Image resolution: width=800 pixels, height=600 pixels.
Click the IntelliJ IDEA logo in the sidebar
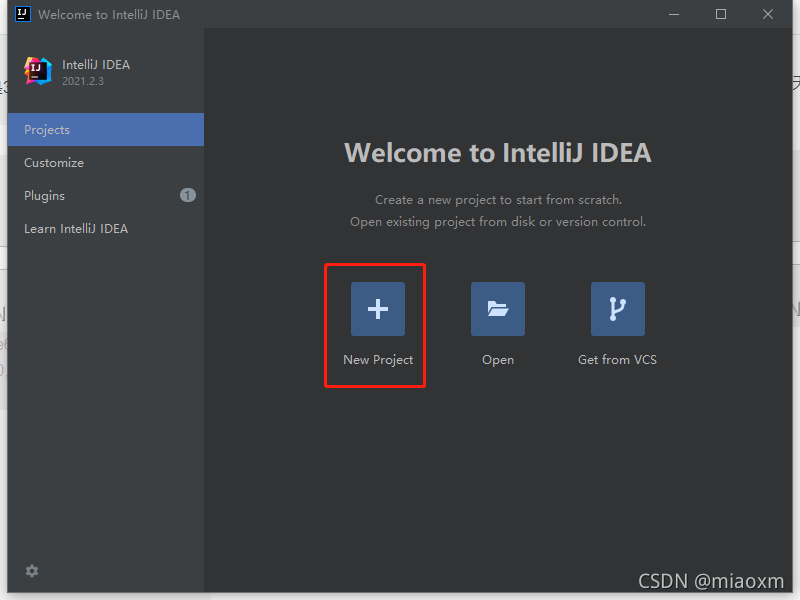coord(38,71)
